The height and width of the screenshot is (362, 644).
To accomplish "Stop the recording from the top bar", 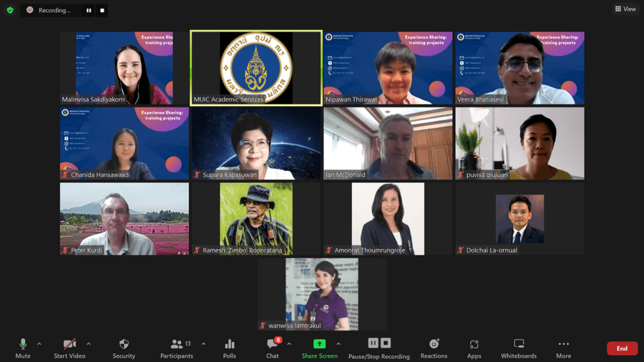I will pos(102,11).
